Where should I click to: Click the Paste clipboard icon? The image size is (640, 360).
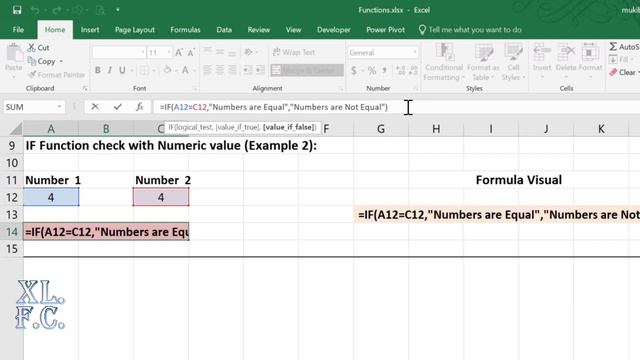pos(14,53)
